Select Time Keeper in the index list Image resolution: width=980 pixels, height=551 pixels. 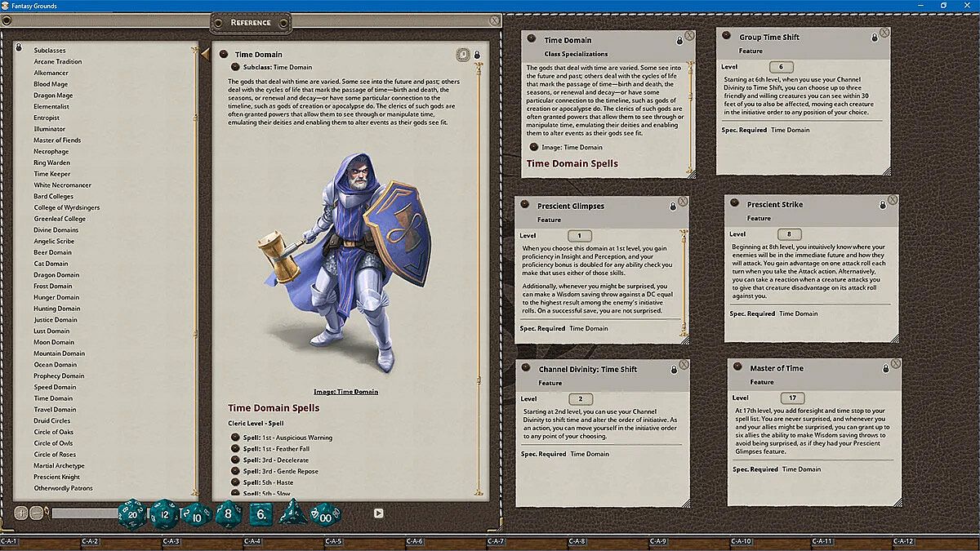pos(52,174)
